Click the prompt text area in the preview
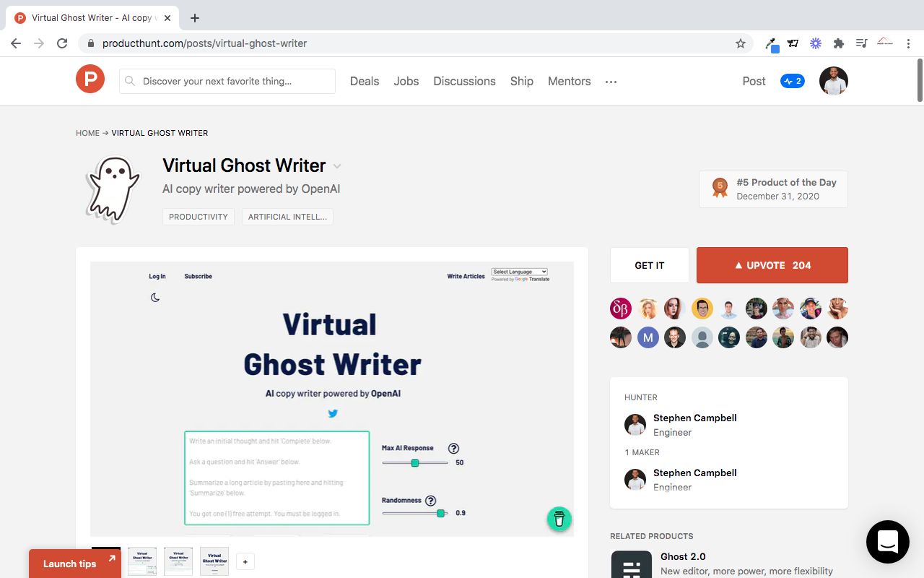Screen dimensions: 924x578 tap(276, 478)
